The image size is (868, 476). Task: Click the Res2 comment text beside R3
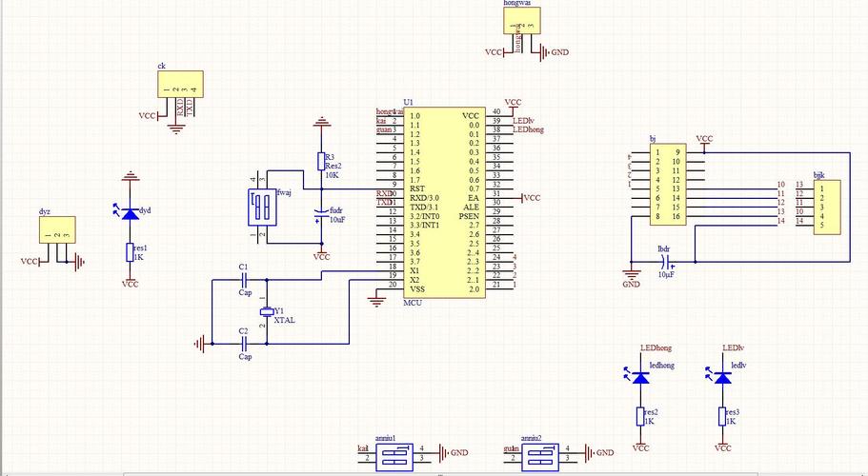click(x=333, y=166)
